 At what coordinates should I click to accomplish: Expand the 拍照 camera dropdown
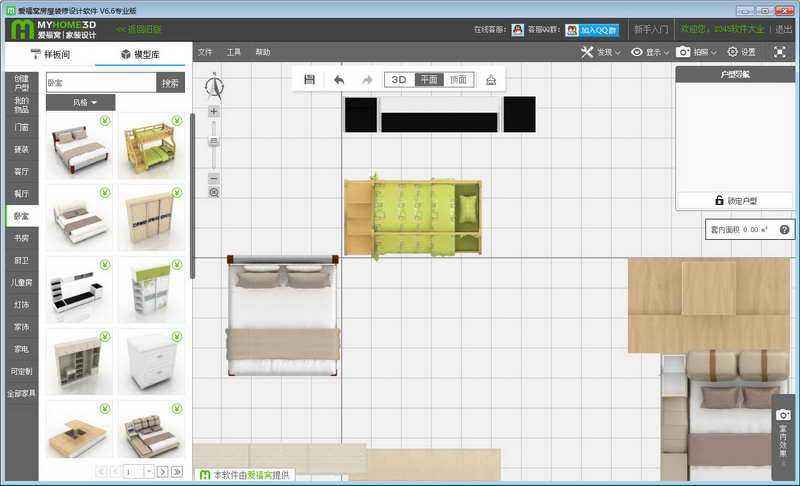click(x=696, y=52)
